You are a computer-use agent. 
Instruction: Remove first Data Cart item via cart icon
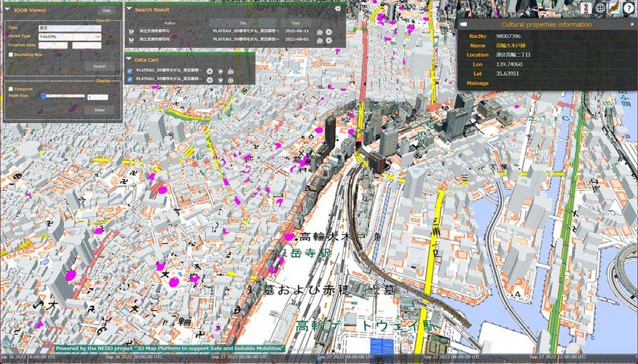220,71
